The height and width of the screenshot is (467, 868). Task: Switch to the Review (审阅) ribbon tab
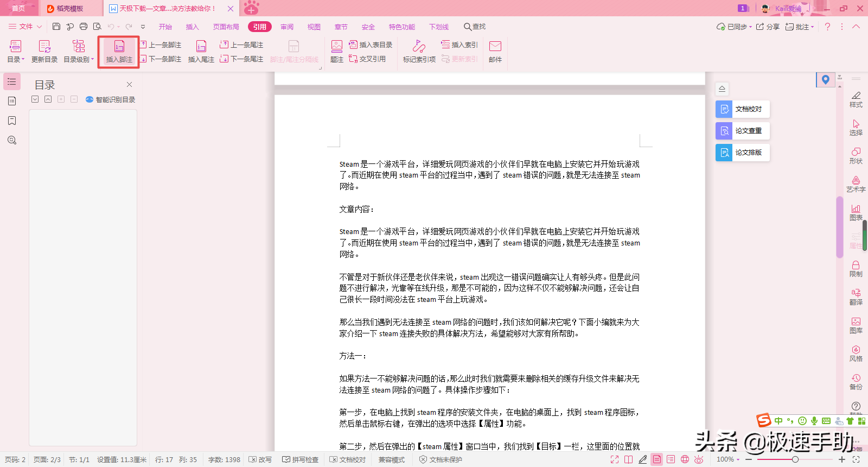click(x=287, y=27)
